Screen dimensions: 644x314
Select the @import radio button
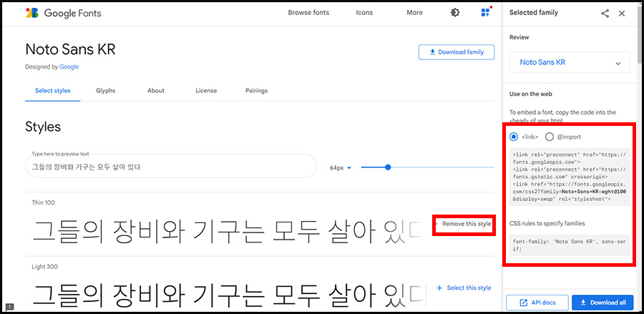click(550, 137)
